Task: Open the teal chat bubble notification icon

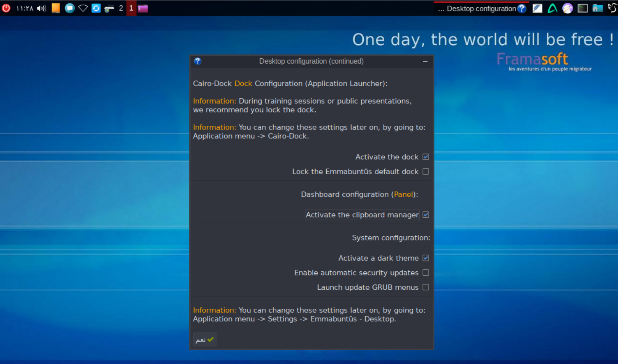Action: [x=69, y=8]
